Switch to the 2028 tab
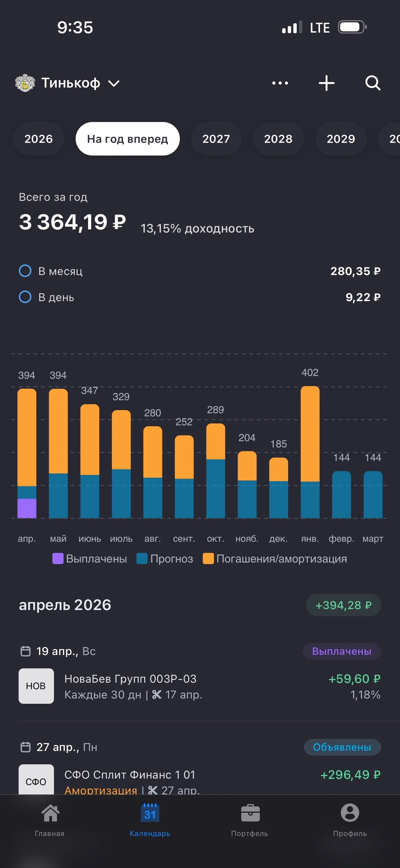400x868 pixels. 278,139
